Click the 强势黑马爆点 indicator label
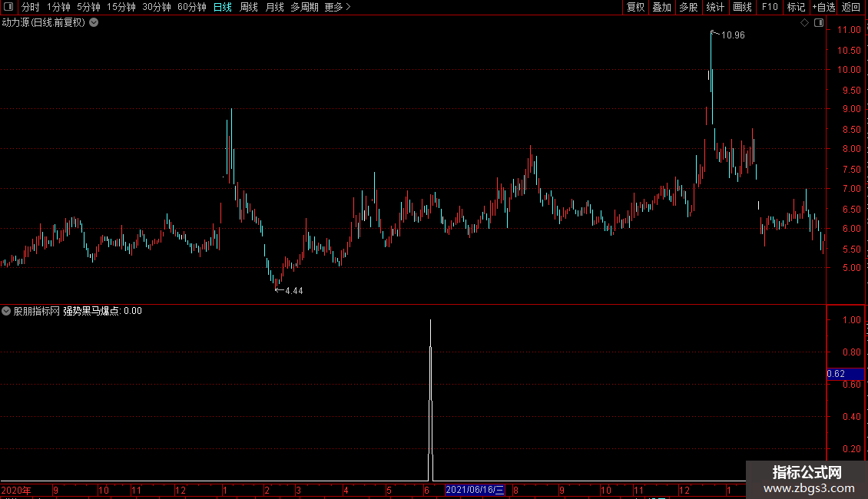This screenshot has height=499, width=868. pos(91,311)
